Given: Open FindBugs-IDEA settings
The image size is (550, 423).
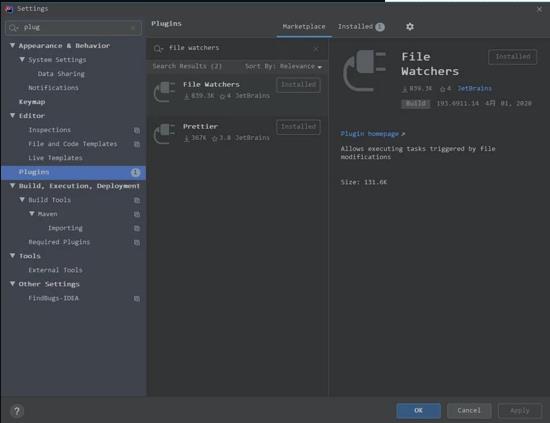Looking at the screenshot, I should 53,298.
